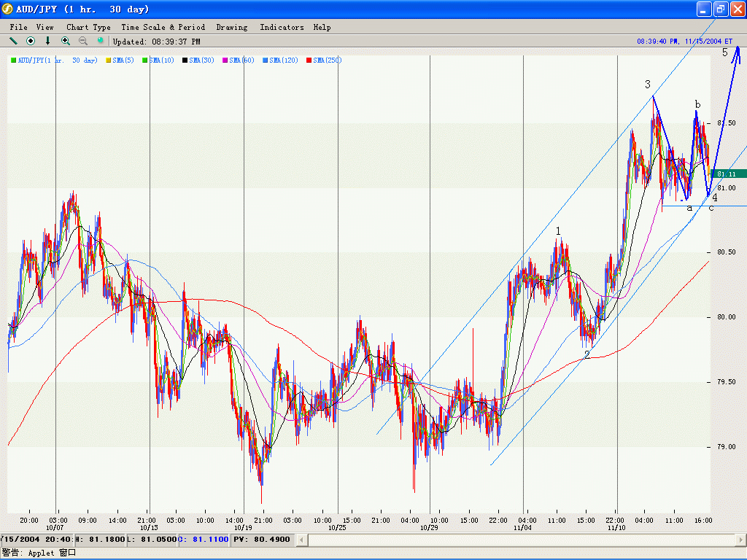
Task: Expand the Indicators menu
Action: pyautogui.click(x=282, y=27)
